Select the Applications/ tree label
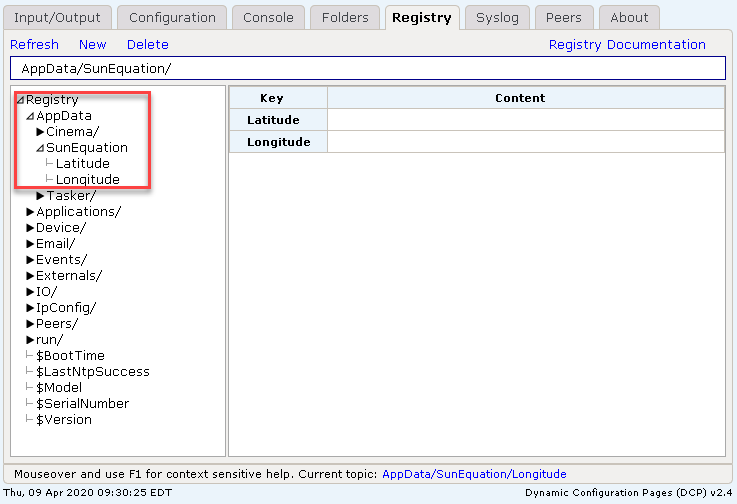The height and width of the screenshot is (504, 737). coord(78,212)
